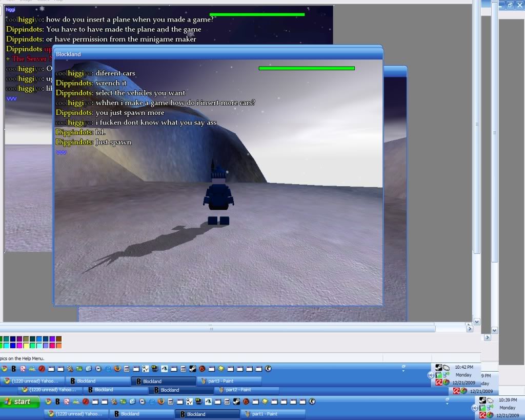Open Avira tray icon under the 10:39 PM clock

coord(482,415)
